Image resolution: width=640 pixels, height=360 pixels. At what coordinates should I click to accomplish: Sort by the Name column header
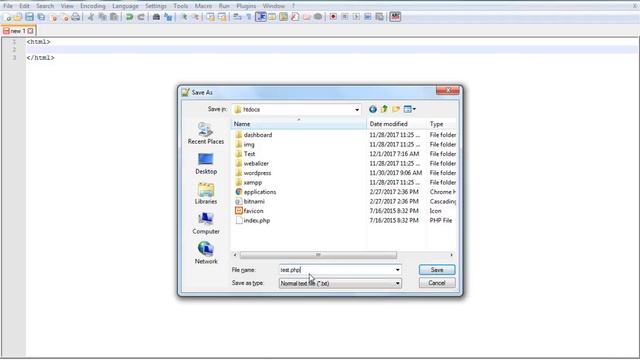(299, 124)
